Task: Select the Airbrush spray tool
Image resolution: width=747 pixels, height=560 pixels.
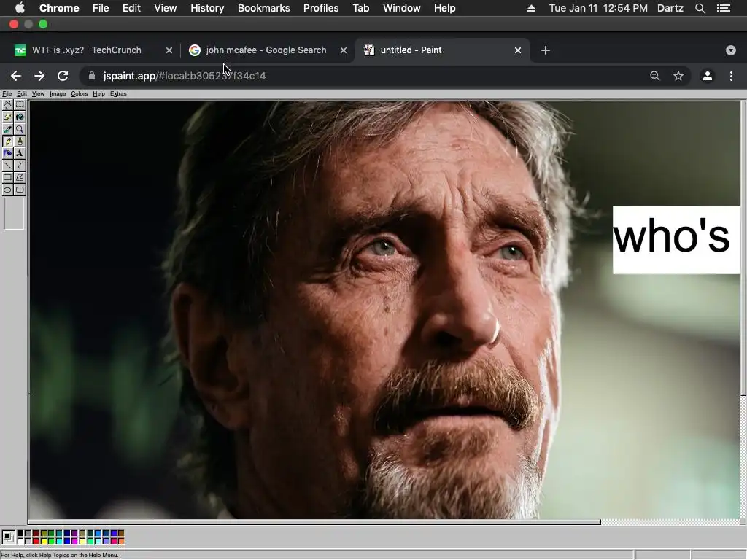Action: click(x=7, y=153)
